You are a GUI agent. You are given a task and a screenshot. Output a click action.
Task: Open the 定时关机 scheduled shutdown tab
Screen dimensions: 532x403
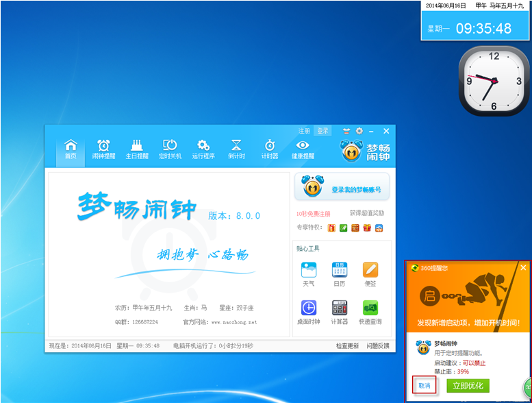170,149
